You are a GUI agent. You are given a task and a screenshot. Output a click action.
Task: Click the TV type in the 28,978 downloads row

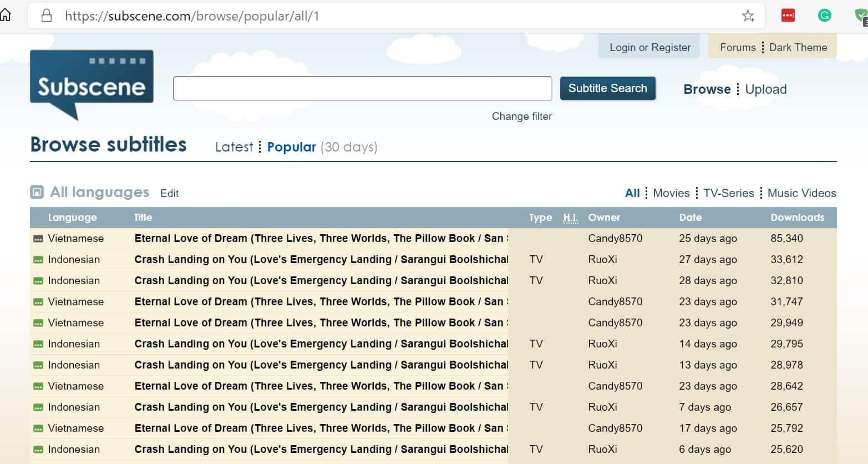pos(536,365)
